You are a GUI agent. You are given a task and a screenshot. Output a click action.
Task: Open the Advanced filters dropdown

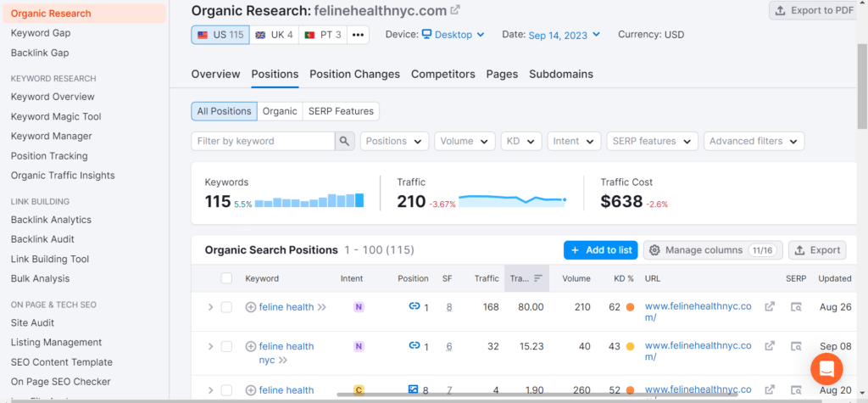pos(754,141)
